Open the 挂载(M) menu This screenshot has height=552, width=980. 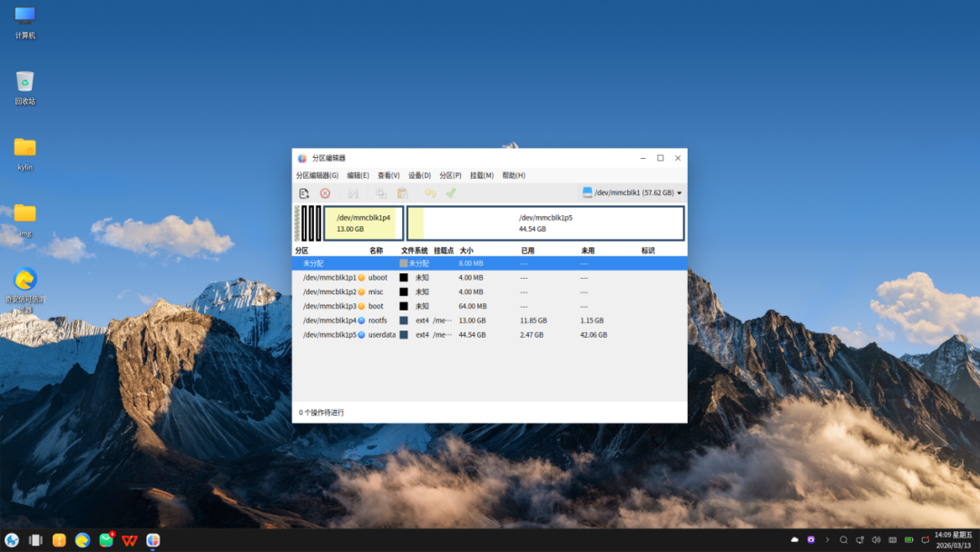pyautogui.click(x=482, y=175)
